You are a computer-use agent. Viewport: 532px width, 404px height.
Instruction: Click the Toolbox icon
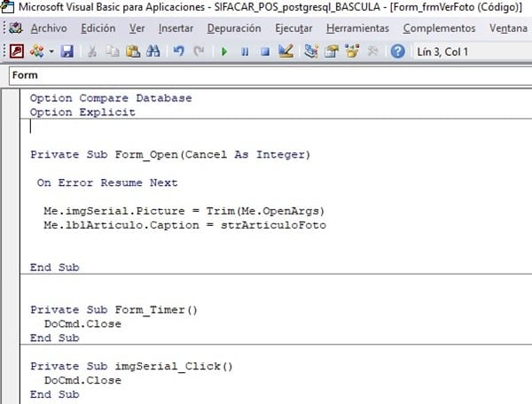[x=372, y=51]
